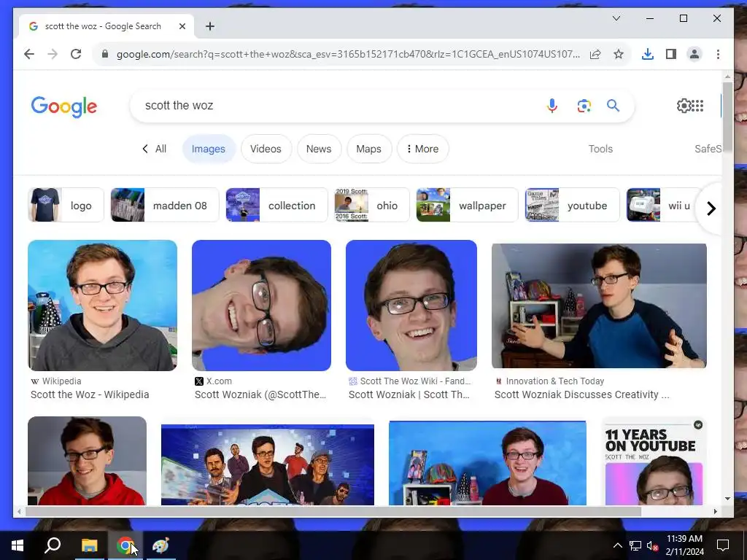Select the Images tab
The image size is (747, 560).
pyautogui.click(x=208, y=149)
